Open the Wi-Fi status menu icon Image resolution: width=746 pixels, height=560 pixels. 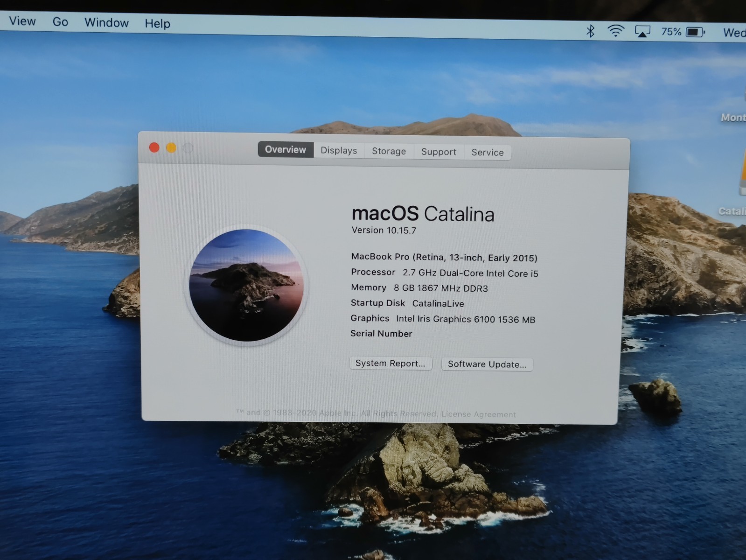click(616, 31)
